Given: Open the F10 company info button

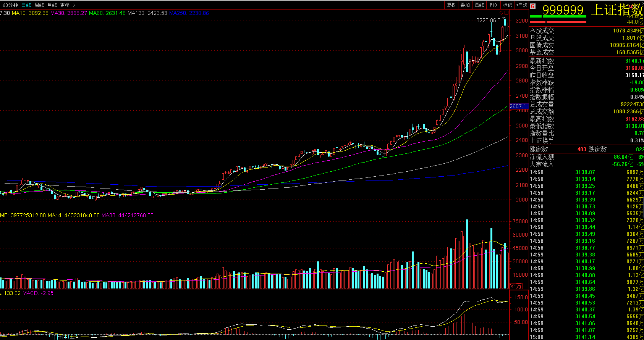Looking at the screenshot, I should (x=493, y=5).
